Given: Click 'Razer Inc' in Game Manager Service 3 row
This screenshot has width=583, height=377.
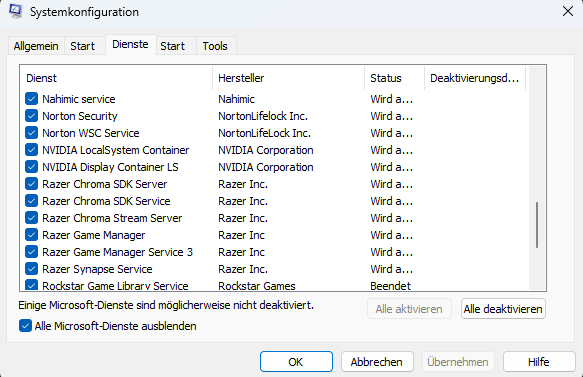Looking at the screenshot, I should [241, 252].
